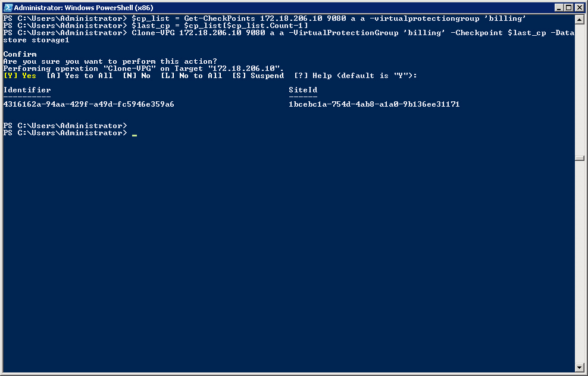Click the window title bar text
This screenshot has width=588, height=376.
point(84,8)
